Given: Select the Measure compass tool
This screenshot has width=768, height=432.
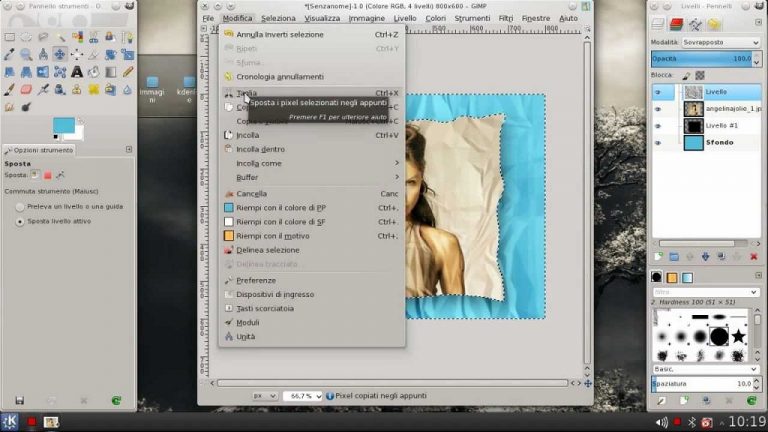Looking at the screenshot, I should point(43,54).
